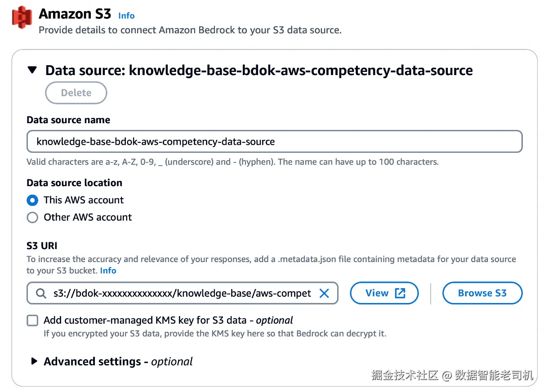This screenshot has width=544, height=392.
Task: Select Other AWS account radio button
Action: (x=32, y=218)
